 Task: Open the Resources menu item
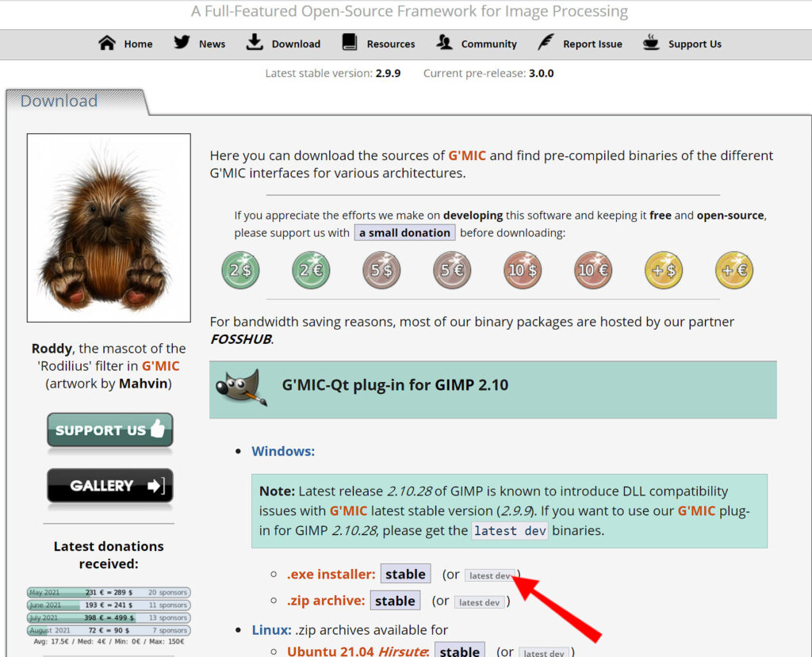(391, 44)
